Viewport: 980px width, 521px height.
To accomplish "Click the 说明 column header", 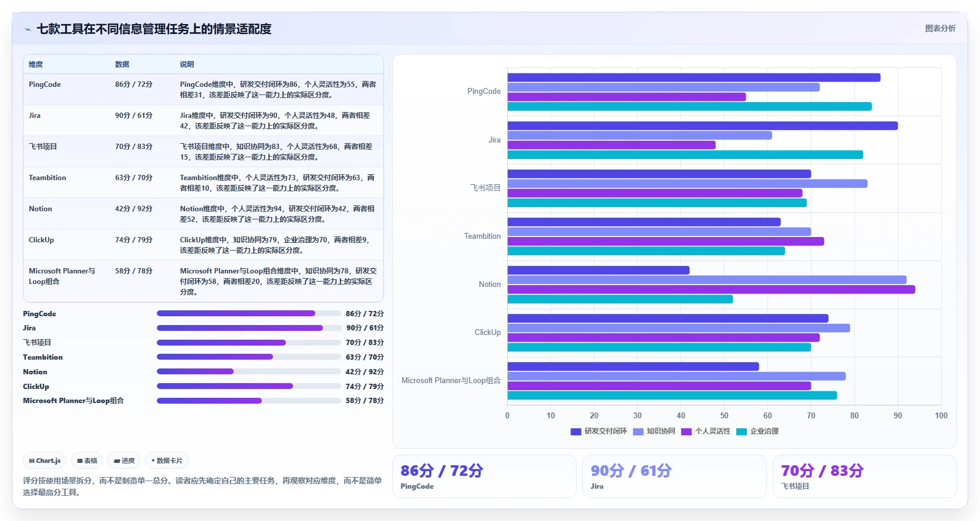I will pos(187,65).
